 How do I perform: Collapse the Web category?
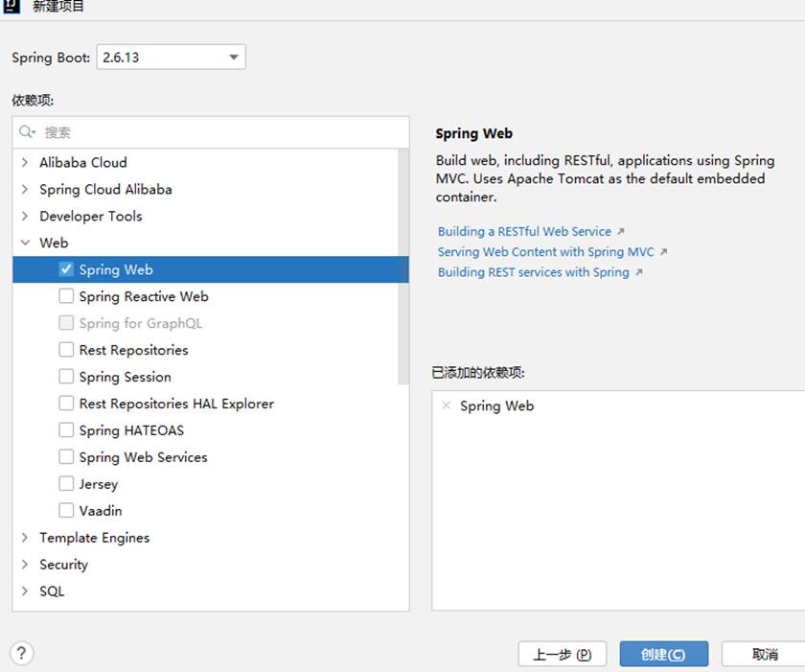point(25,243)
